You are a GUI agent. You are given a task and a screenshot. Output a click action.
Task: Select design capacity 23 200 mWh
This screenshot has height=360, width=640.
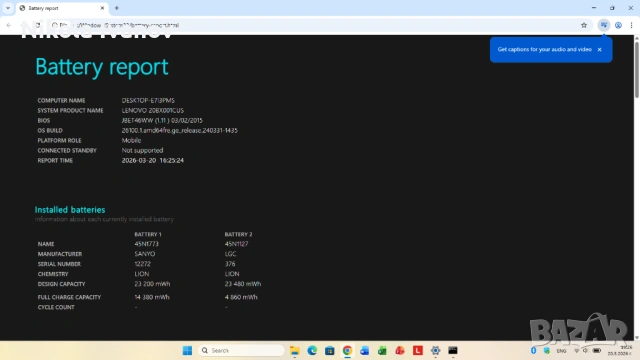pyautogui.click(x=152, y=284)
